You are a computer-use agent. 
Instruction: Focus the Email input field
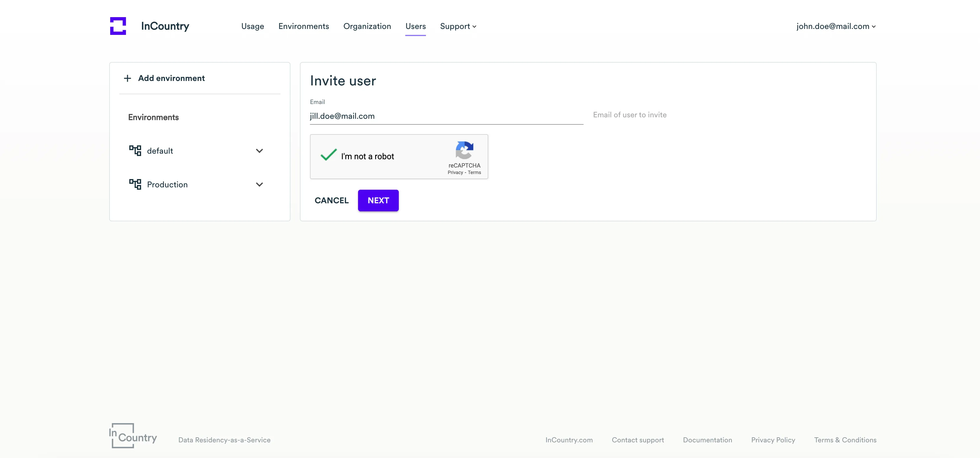[446, 116]
